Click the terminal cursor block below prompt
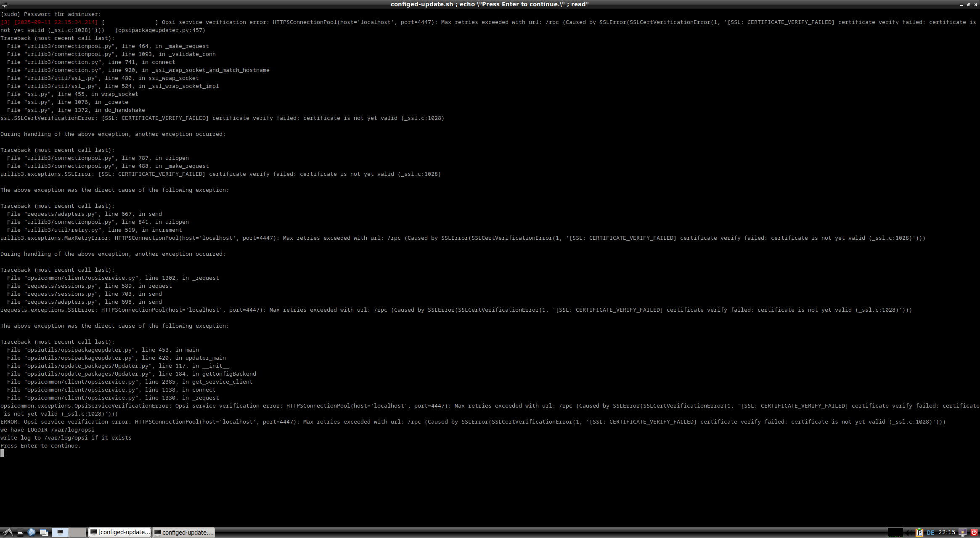The image size is (980, 538). pyautogui.click(x=2, y=453)
